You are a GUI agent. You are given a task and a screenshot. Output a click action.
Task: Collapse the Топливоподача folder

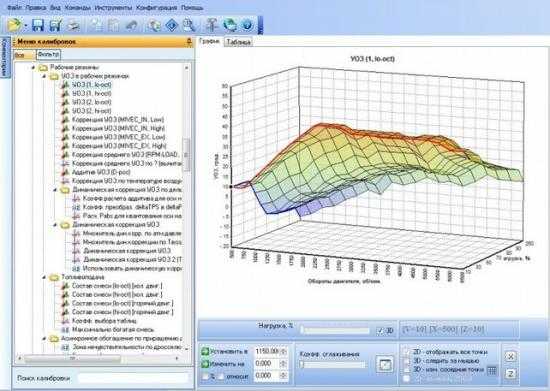click(x=45, y=277)
